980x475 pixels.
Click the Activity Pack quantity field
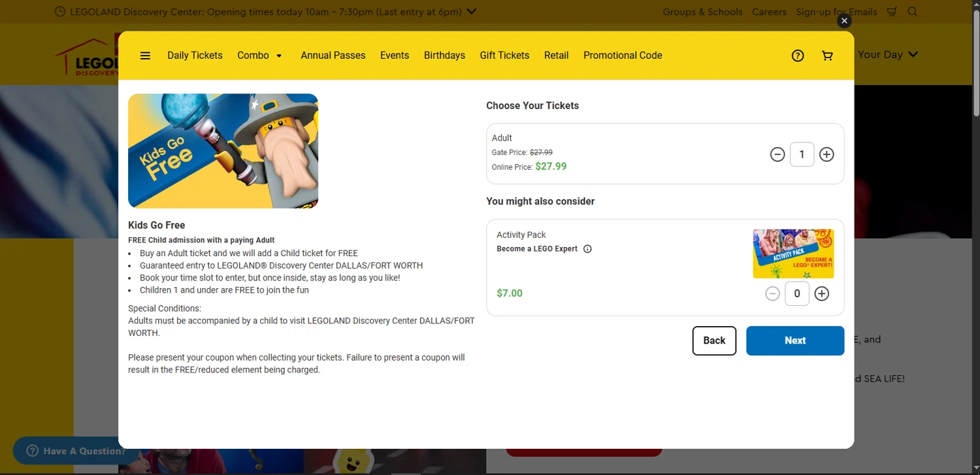pyautogui.click(x=797, y=294)
